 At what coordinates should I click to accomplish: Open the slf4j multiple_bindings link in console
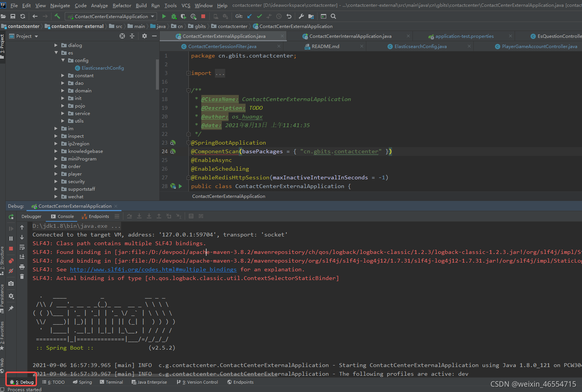tap(153, 269)
